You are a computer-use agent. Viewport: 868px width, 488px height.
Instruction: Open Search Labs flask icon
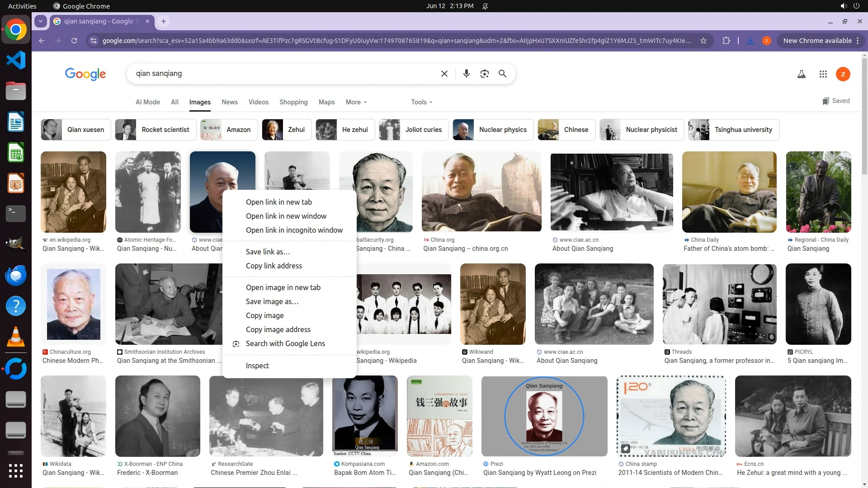click(x=801, y=74)
